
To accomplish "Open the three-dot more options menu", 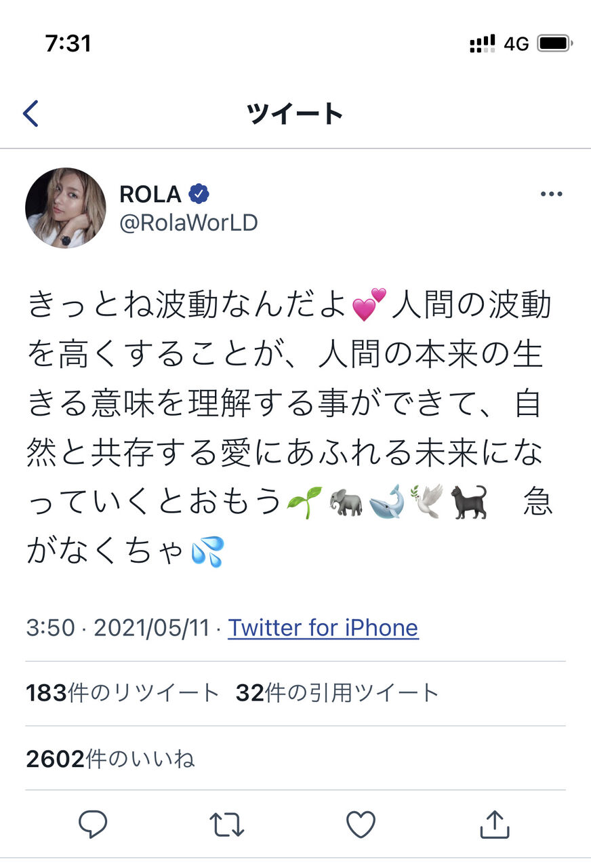I will [551, 195].
